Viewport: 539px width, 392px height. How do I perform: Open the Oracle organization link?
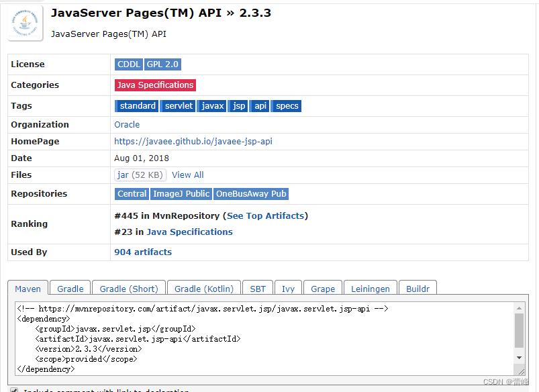(127, 124)
